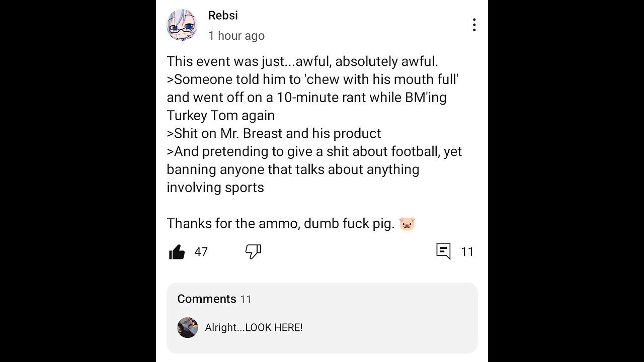Open the 'Alright...LOOK HERE!' comment
Viewport: 644px width, 362px height.
[254, 328]
